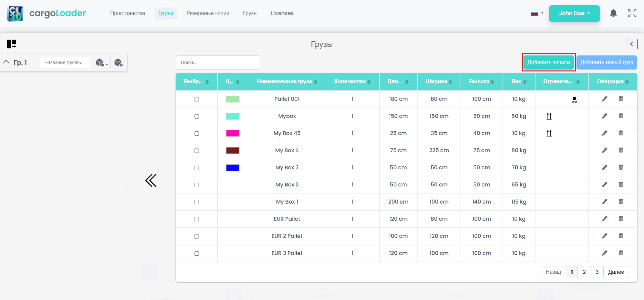Tick the EUR 3 Pallet checkbox
Screen dimensions: 644x300
pos(197,253)
